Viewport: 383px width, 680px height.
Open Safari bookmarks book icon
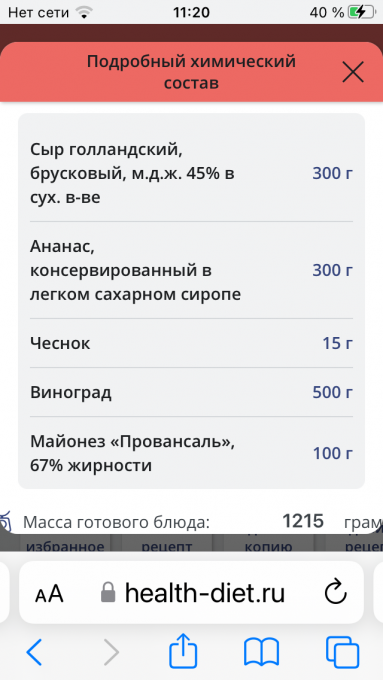(261, 651)
